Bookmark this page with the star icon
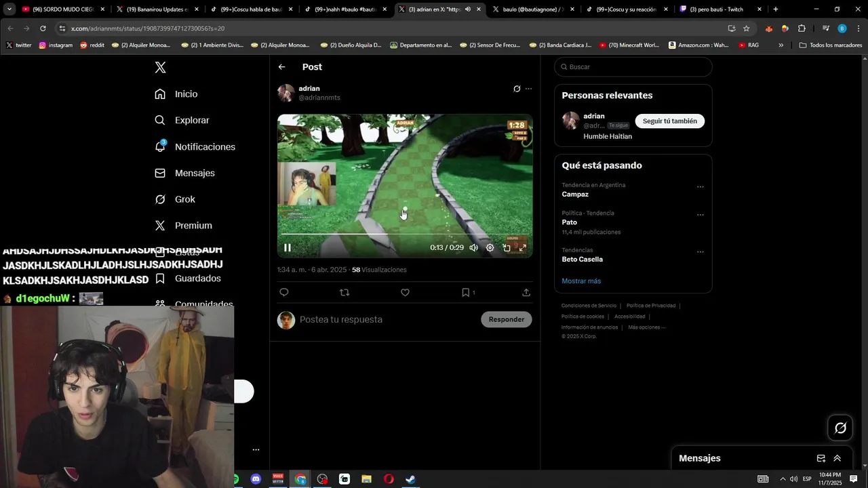This screenshot has height=488, width=868. tap(746, 28)
